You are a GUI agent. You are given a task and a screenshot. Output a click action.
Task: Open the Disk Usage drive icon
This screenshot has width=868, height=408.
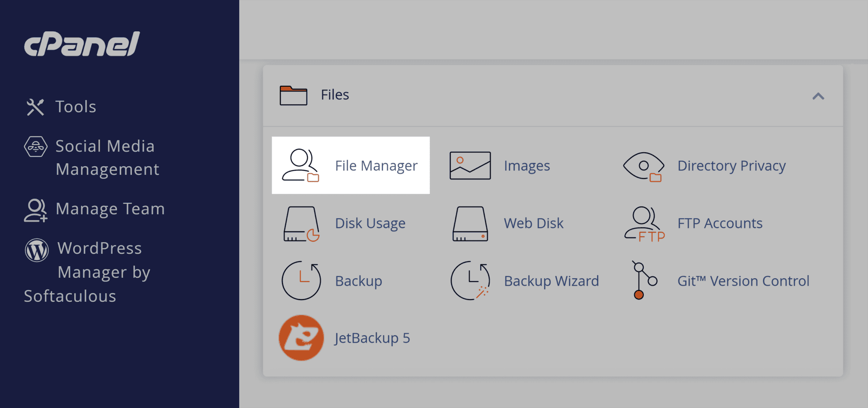(x=301, y=224)
